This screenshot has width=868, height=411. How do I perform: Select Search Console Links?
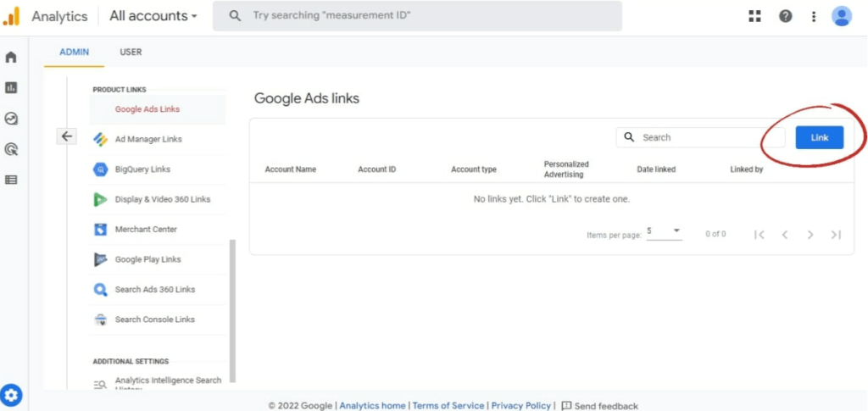[157, 319]
